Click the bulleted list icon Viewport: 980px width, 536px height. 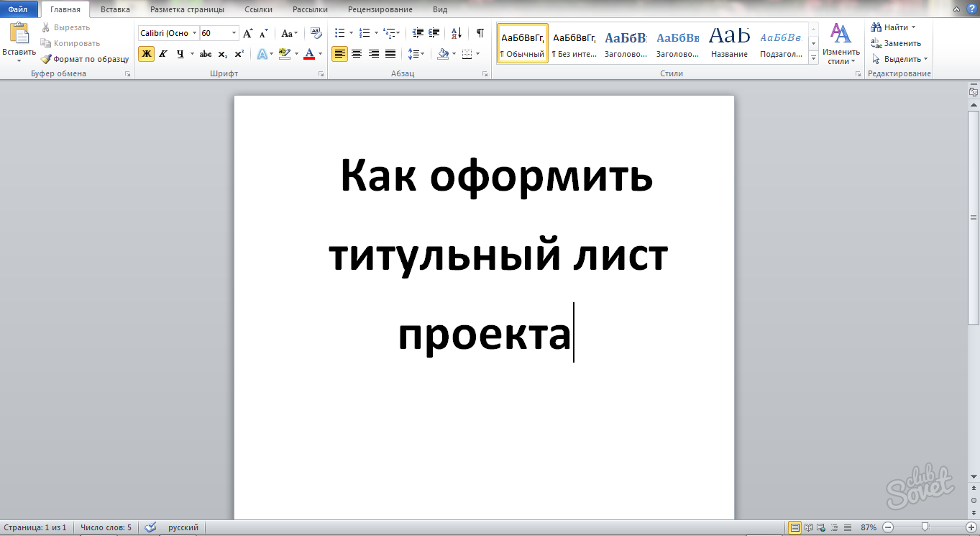coord(340,33)
